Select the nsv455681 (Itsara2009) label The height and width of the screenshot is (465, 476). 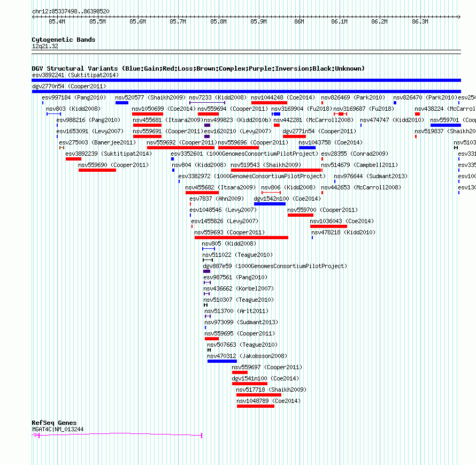click(168, 120)
